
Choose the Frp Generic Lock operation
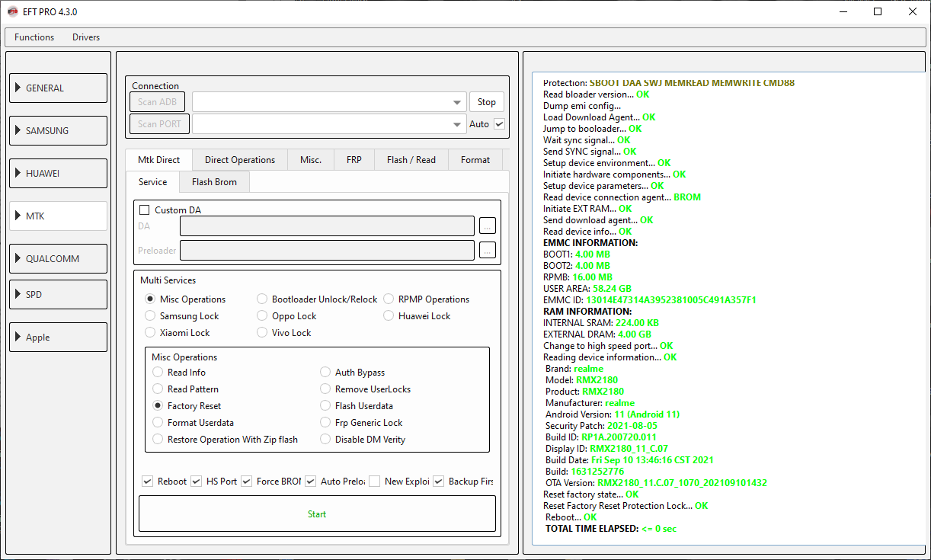click(x=326, y=423)
